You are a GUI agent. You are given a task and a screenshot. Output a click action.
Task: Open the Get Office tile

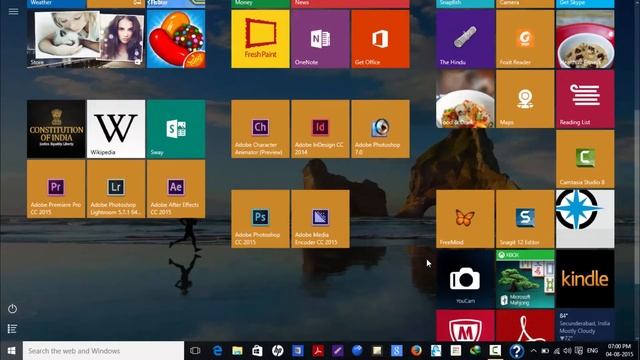[x=380, y=39]
